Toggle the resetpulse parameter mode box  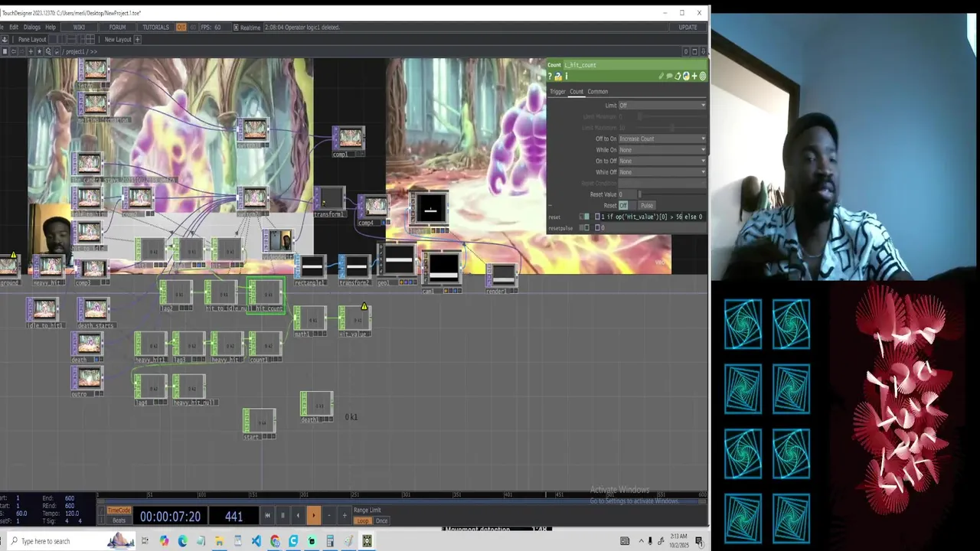coord(586,227)
